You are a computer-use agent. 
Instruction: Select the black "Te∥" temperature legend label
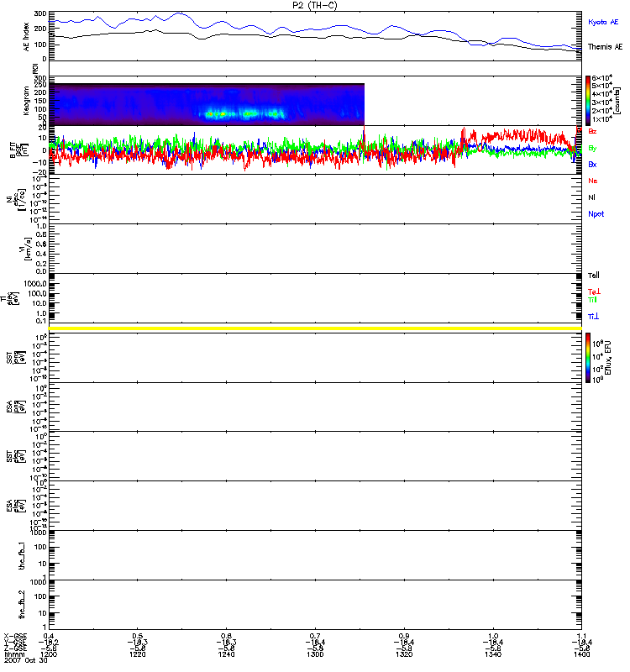coord(594,276)
